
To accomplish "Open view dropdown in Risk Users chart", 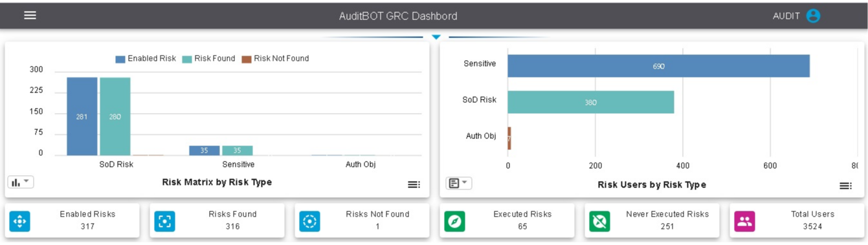I will tap(459, 184).
